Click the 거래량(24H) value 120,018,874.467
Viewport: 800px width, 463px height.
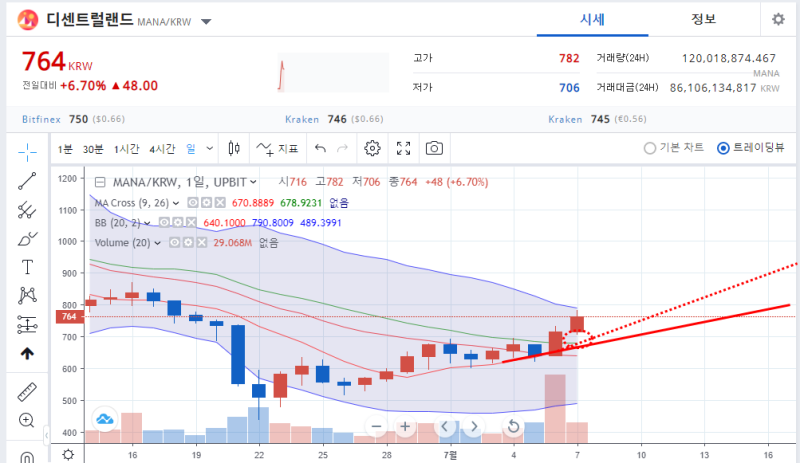click(x=729, y=58)
